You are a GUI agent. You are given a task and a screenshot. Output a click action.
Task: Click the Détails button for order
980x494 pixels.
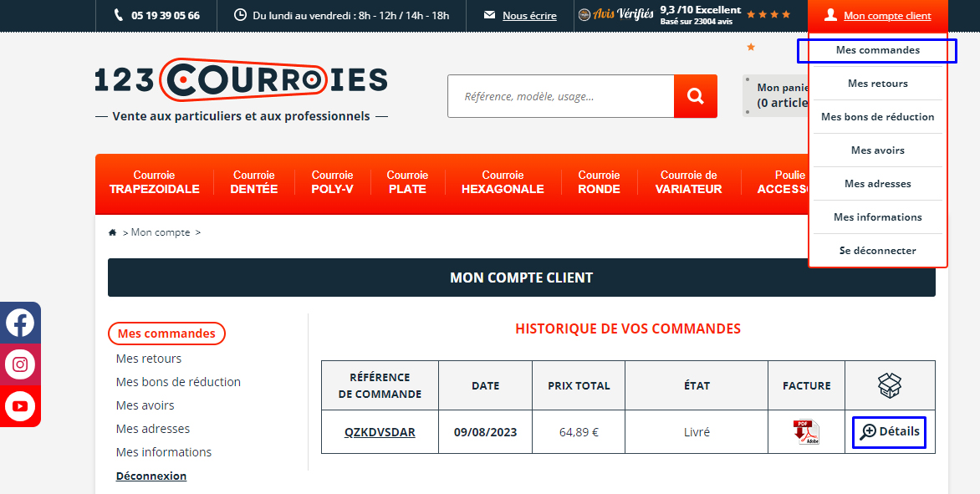coord(890,432)
